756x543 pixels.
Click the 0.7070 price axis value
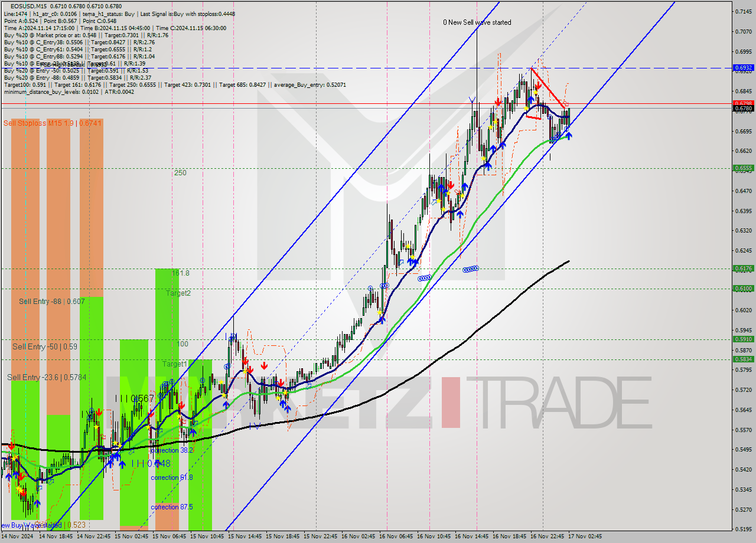(743, 32)
